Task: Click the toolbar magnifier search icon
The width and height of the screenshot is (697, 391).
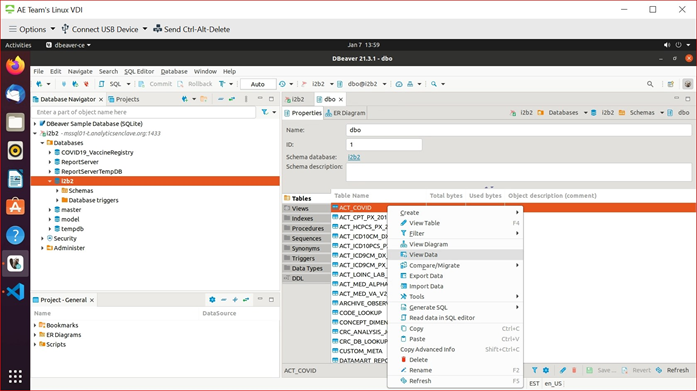Action: [434, 84]
